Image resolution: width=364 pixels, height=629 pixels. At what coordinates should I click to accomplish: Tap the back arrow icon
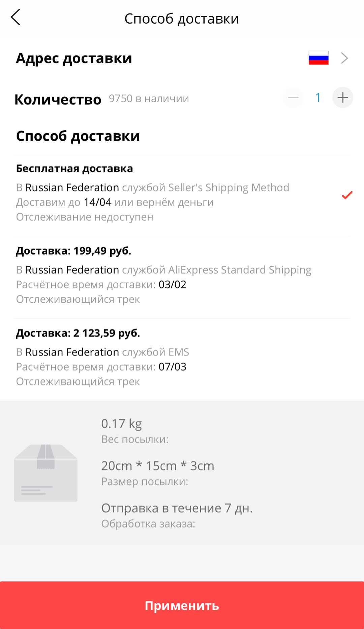coord(16,18)
